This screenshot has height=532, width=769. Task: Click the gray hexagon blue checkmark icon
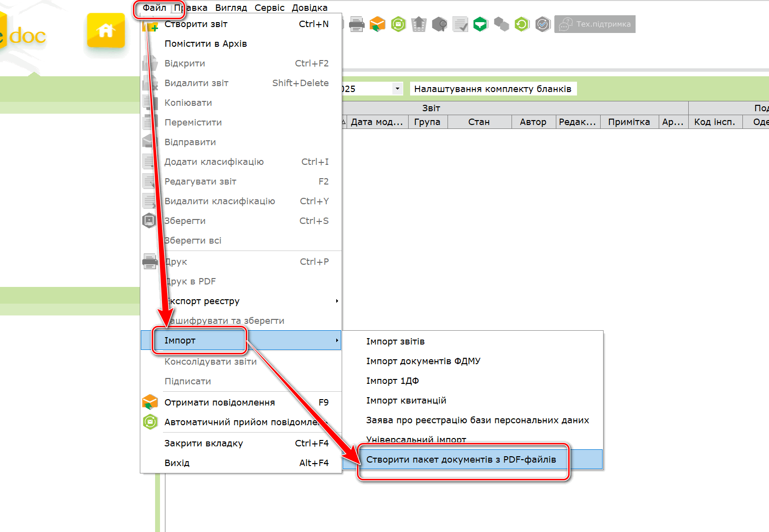pos(543,24)
